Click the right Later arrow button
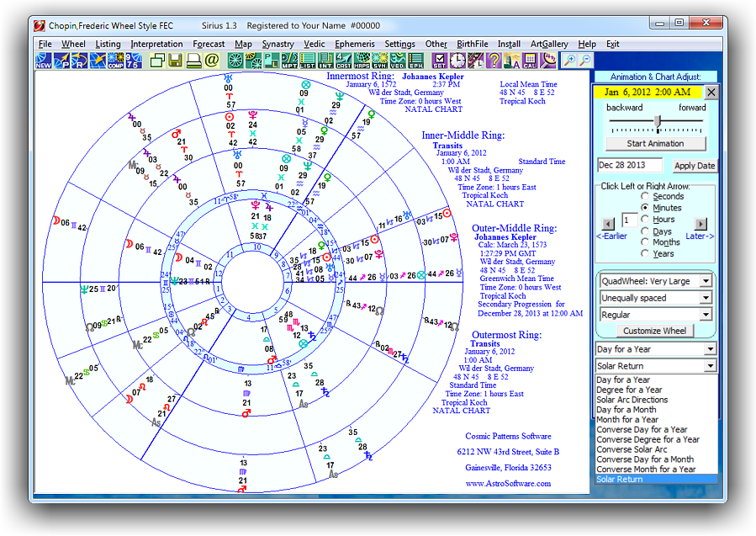The width and height of the screenshot is (756, 536). [x=700, y=224]
